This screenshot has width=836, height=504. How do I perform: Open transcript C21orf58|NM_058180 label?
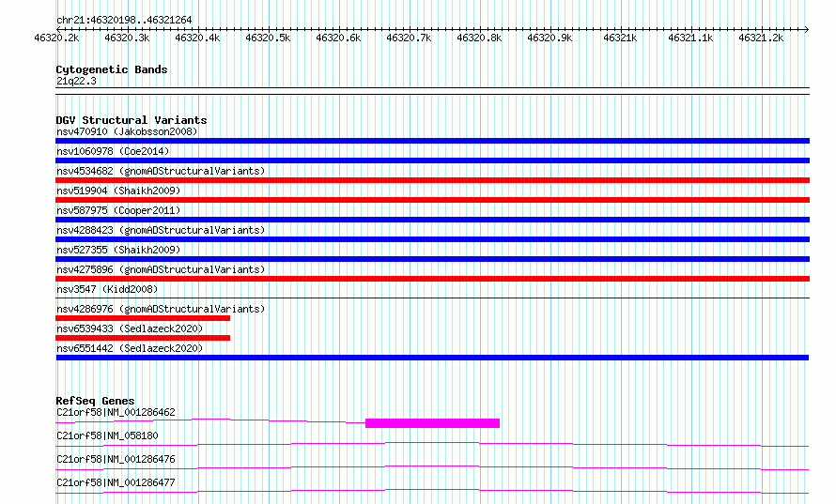[x=107, y=435]
